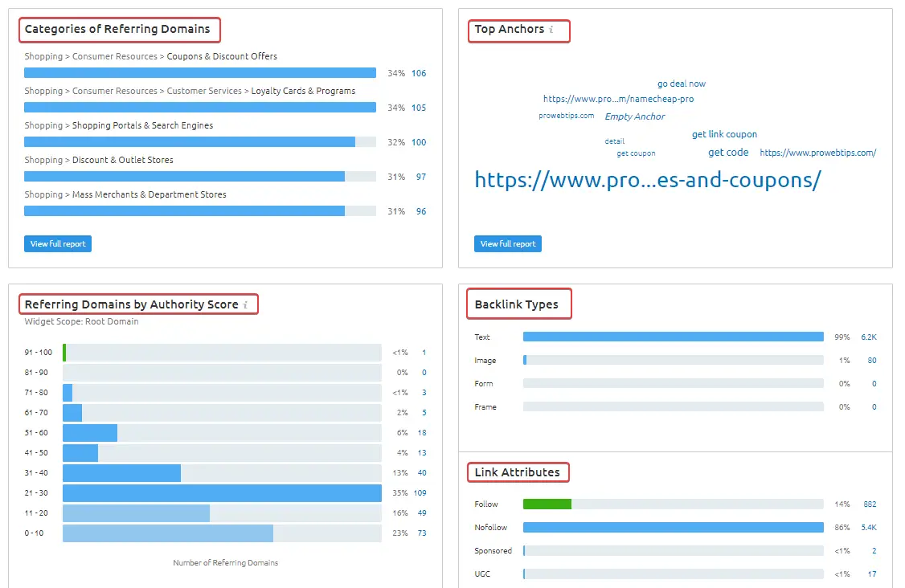View full report under Top Anchors widget
This screenshot has height=588, width=905.
pyautogui.click(x=507, y=243)
